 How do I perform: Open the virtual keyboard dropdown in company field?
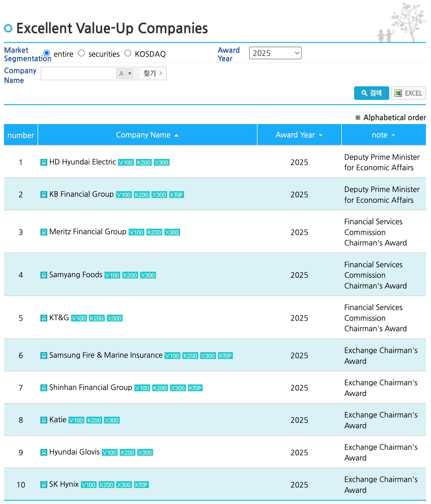(x=130, y=74)
